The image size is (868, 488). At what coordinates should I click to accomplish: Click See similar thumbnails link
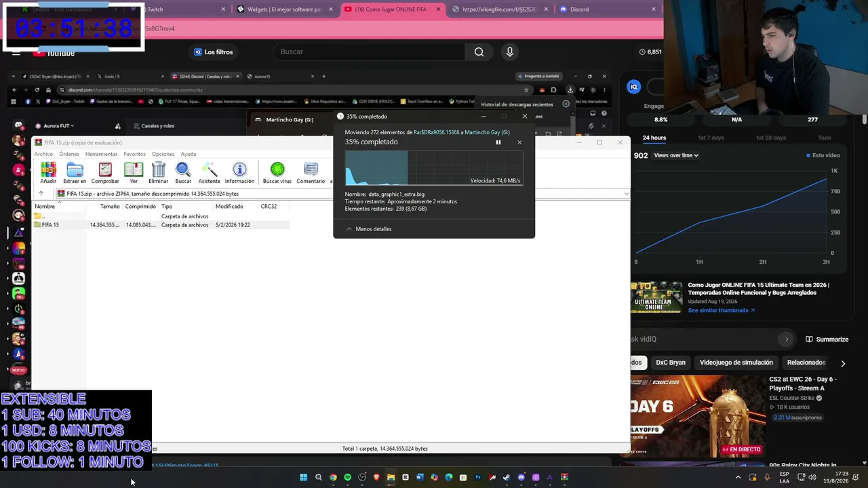721,310
